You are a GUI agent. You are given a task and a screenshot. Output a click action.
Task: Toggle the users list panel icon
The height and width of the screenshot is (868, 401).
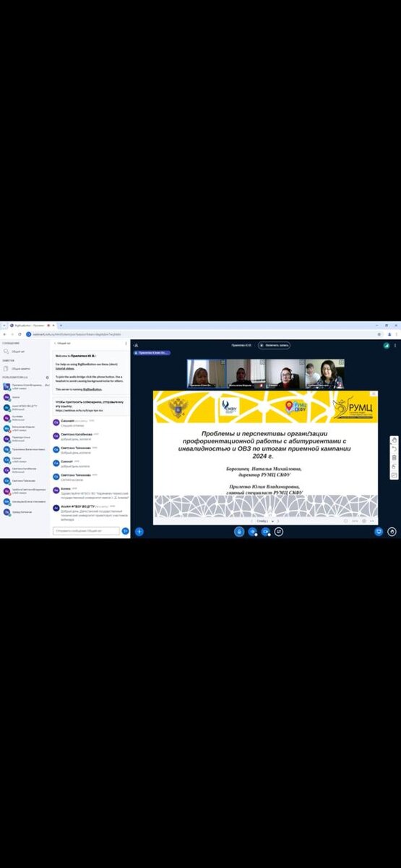tap(136, 345)
